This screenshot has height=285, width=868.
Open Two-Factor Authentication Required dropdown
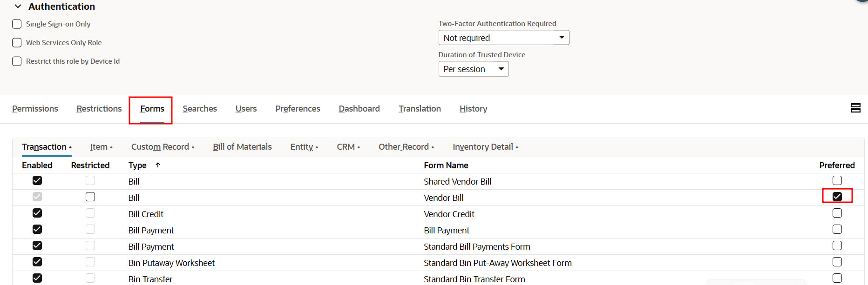coord(503,38)
